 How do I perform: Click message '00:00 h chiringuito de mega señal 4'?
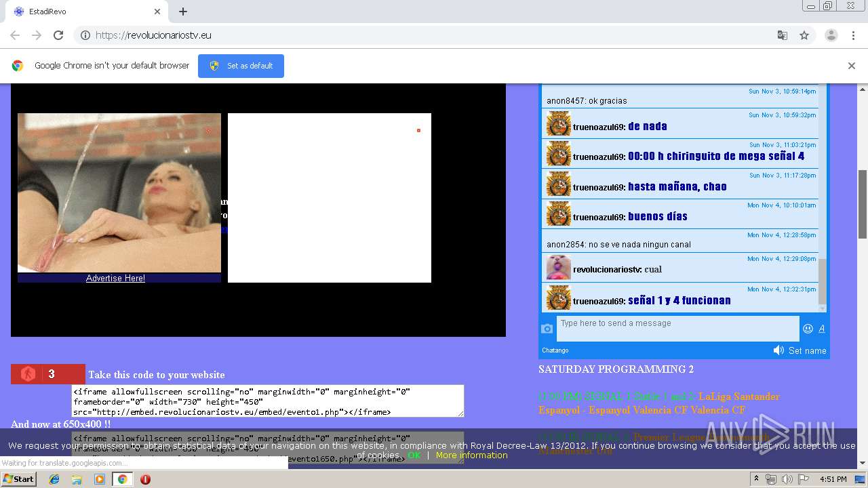(x=716, y=156)
